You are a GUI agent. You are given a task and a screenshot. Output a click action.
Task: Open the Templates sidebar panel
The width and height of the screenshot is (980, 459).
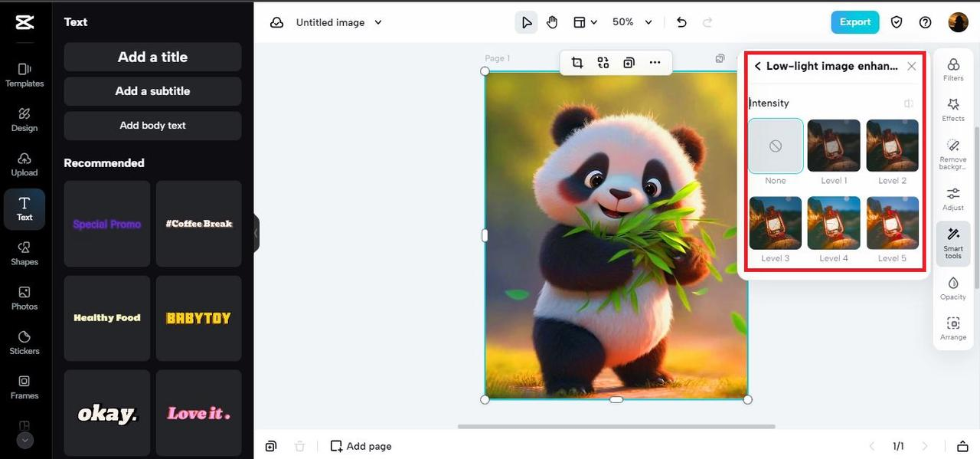tap(24, 75)
